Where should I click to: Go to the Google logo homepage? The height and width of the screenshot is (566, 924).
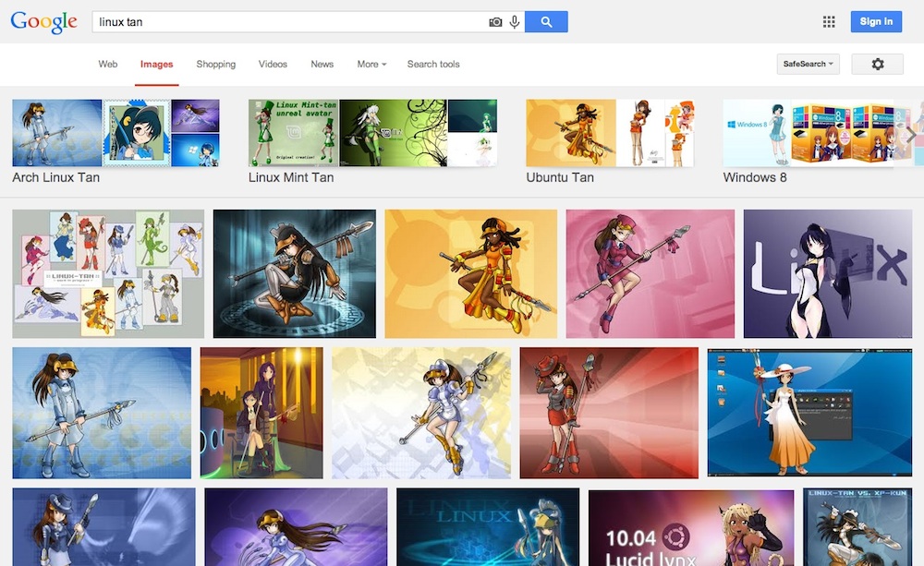[43, 23]
